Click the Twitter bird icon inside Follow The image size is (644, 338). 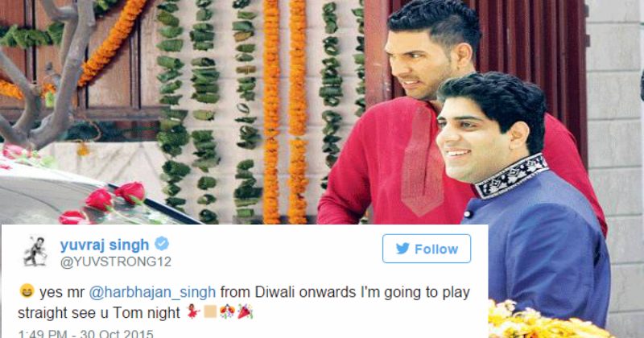[x=402, y=249]
